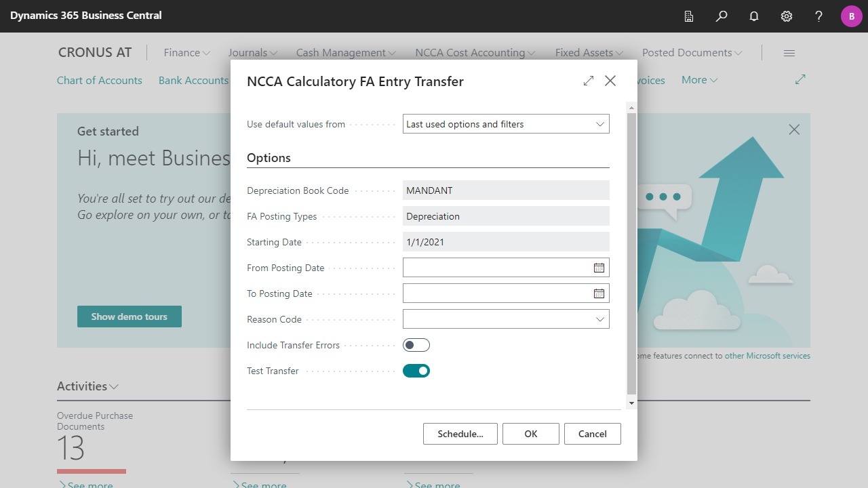Expand the Fixed Assets menu
Viewport: 868px width, 488px height.
click(589, 53)
